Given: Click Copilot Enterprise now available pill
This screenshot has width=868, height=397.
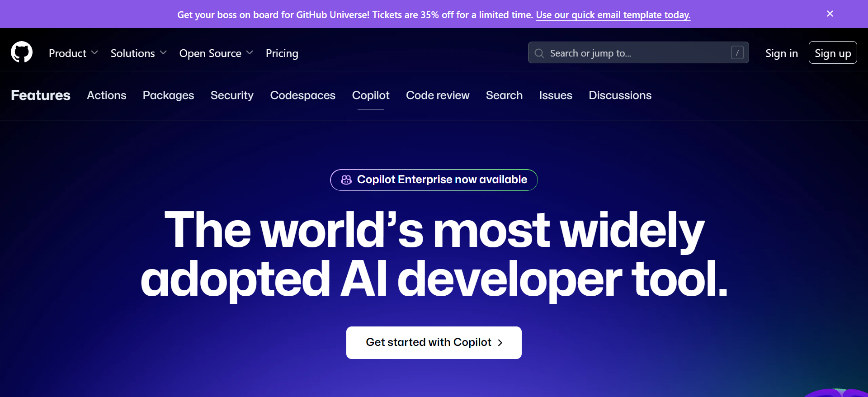Looking at the screenshot, I should click(x=434, y=180).
